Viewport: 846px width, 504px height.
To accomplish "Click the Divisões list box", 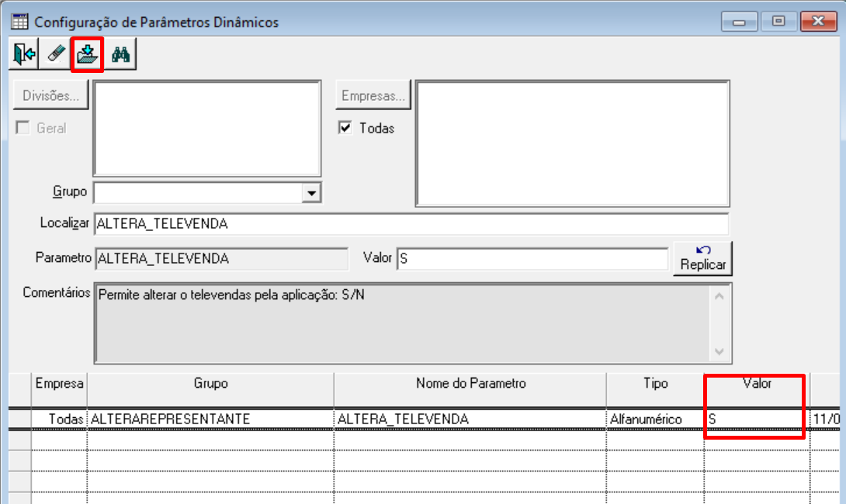I will [207, 128].
